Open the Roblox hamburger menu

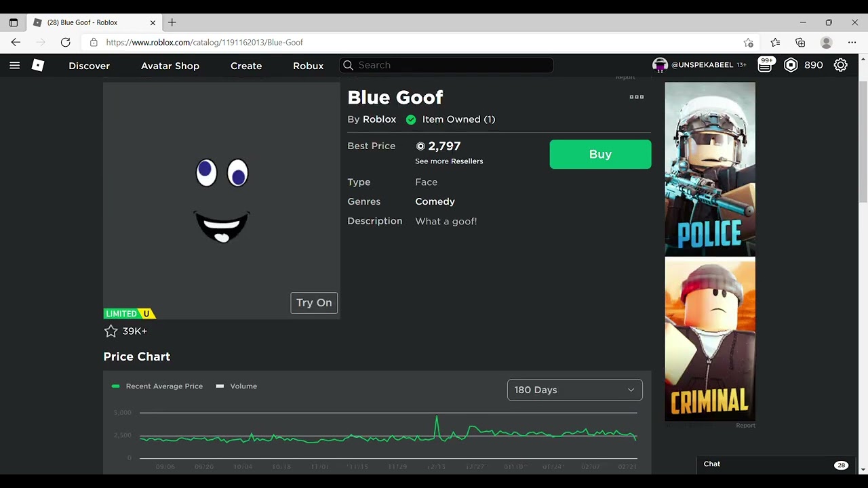pos(14,66)
